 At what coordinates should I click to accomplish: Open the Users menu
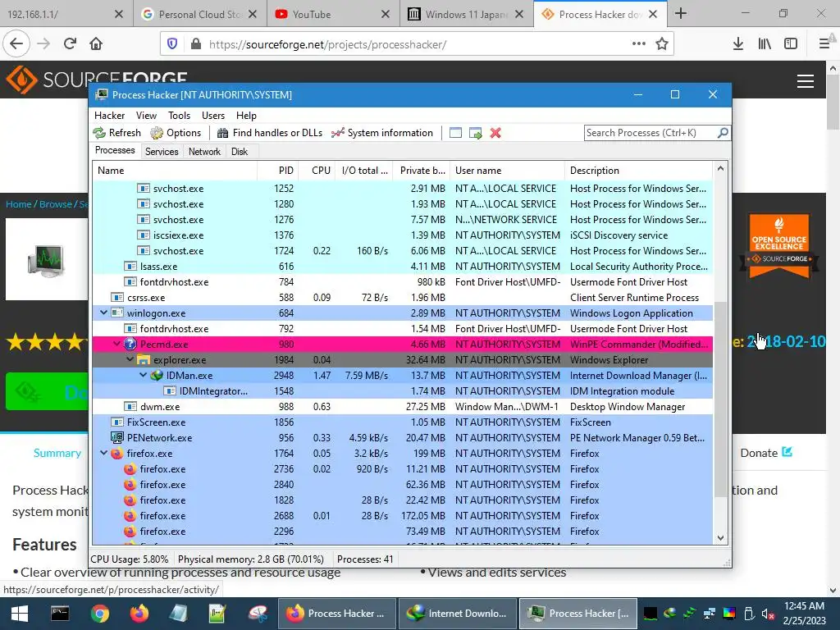pos(213,116)
